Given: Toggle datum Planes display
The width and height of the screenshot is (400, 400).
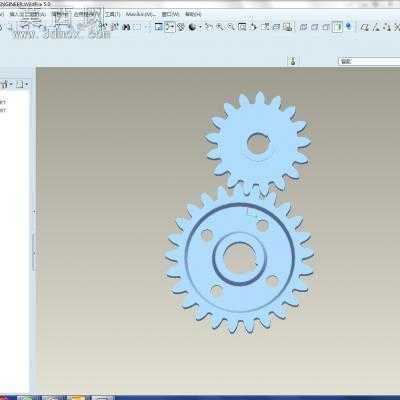Looking at the screenshot, I should 365,27.
